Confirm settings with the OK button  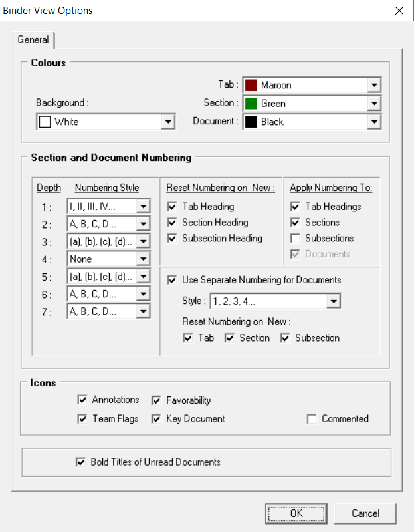(296, 513)
